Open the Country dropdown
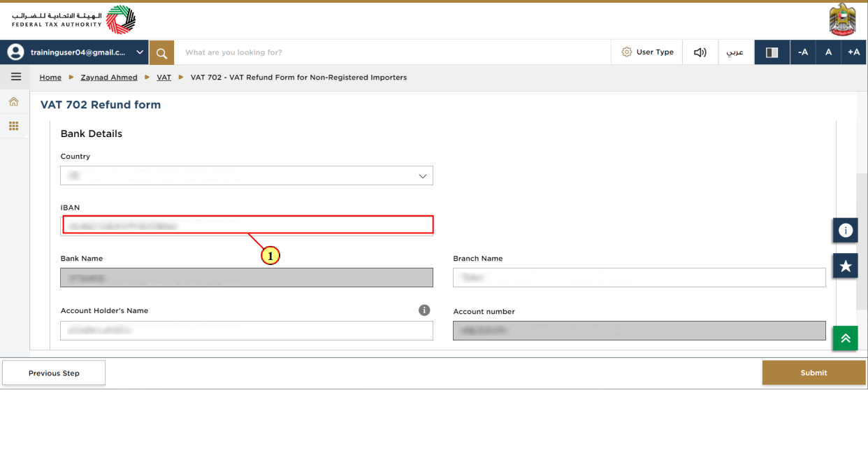This screenshot has height=453, width=868. 247,175
